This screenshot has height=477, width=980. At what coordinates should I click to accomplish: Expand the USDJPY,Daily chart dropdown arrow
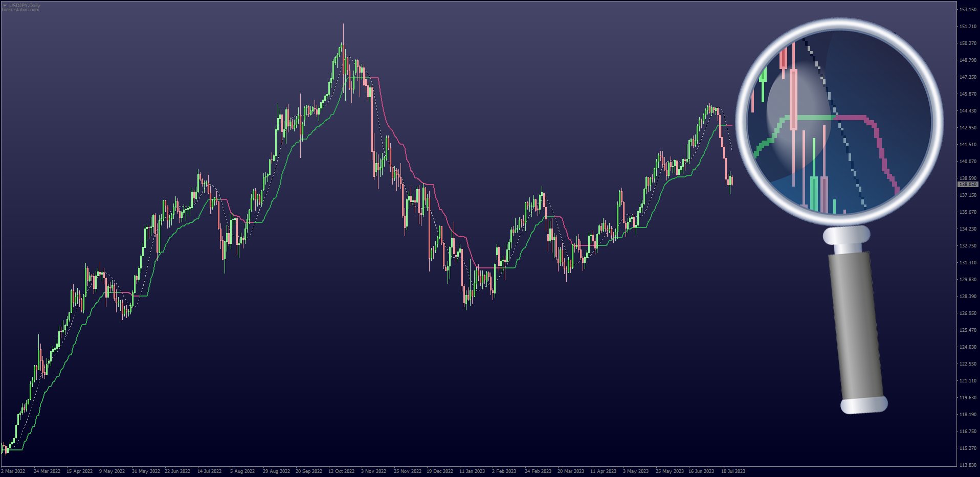(x=5, y=5)
